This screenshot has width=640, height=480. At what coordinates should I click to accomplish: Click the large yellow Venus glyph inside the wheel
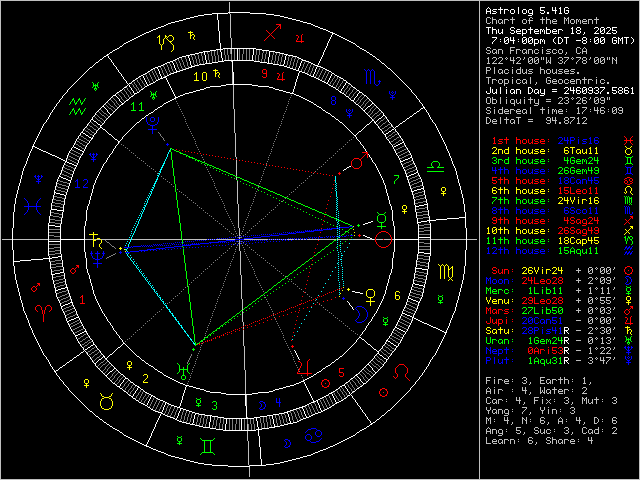[371, 297]
